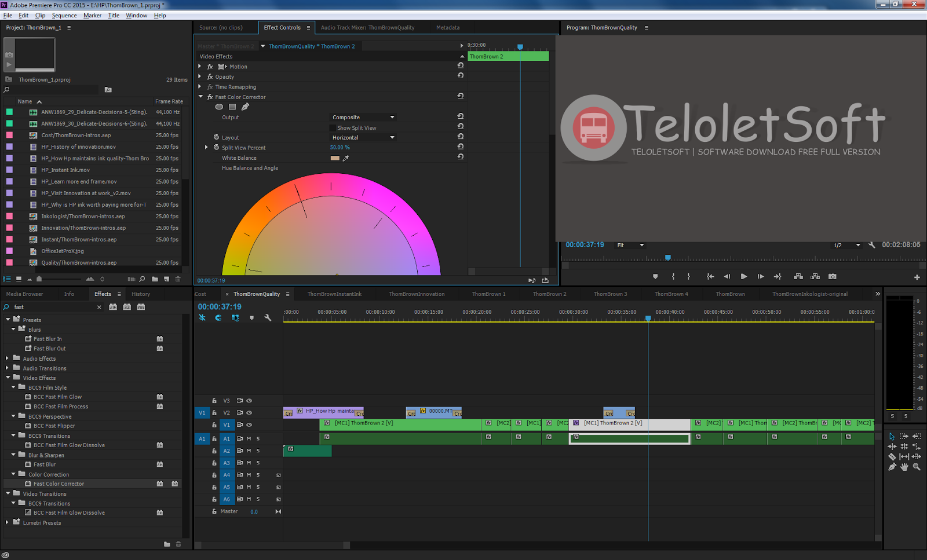Click Mark Out button in Program monitor
This screenshot has width=927, height=560.
point(688,277)
